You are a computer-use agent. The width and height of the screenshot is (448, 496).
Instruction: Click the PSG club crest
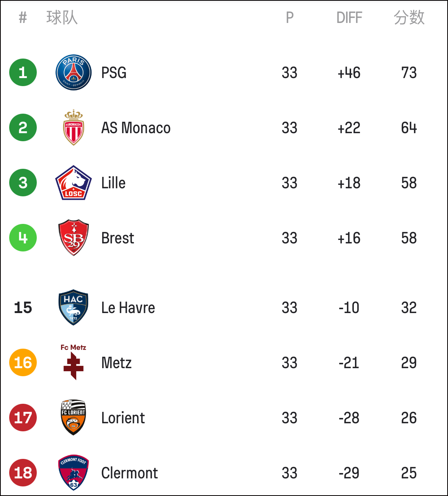pyautogui.click(x=74, y=72)
